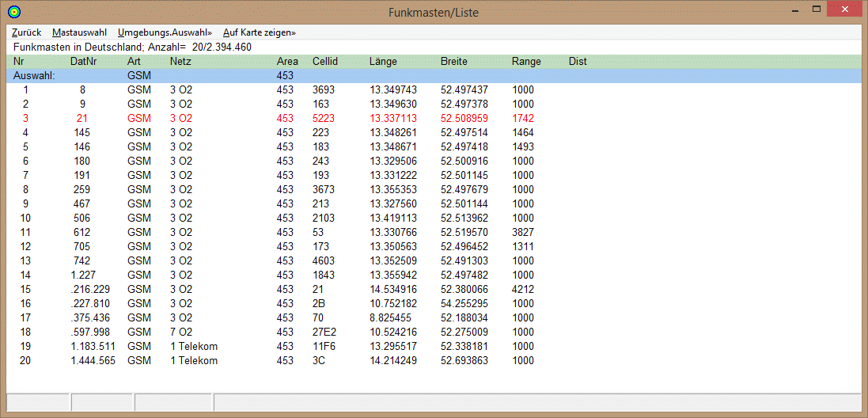The width and height of the screenshot is (868, 418).
Task: Maximize the Funkmasten/Liste window
Action: click(x=816, y=9)
